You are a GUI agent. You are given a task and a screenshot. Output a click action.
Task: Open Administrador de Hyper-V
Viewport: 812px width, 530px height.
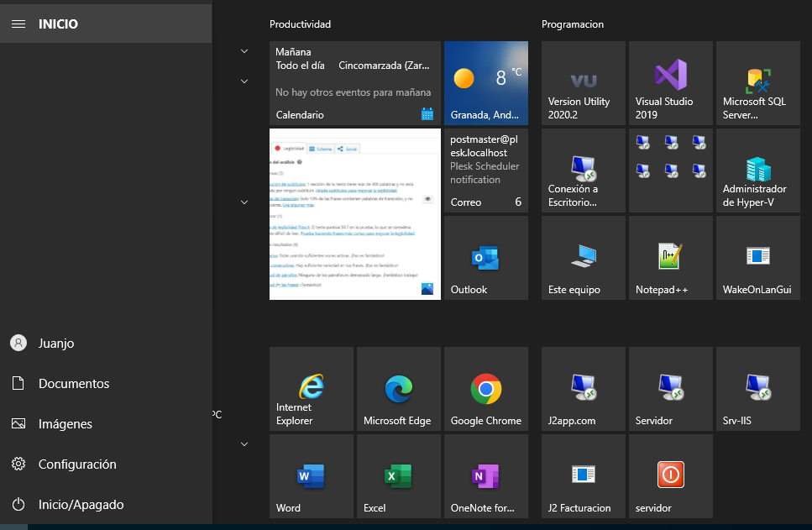click(x=757, y=171)
